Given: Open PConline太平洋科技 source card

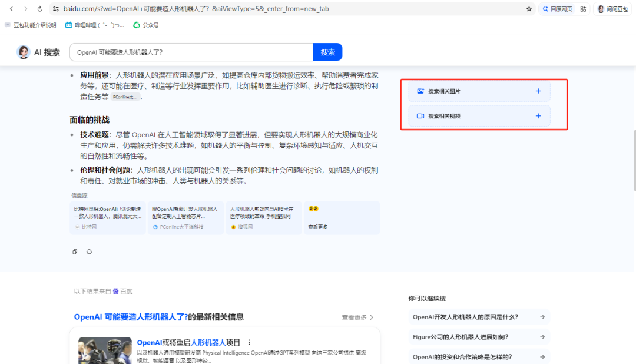Looking at the screenshot, I should pos(185,218).
